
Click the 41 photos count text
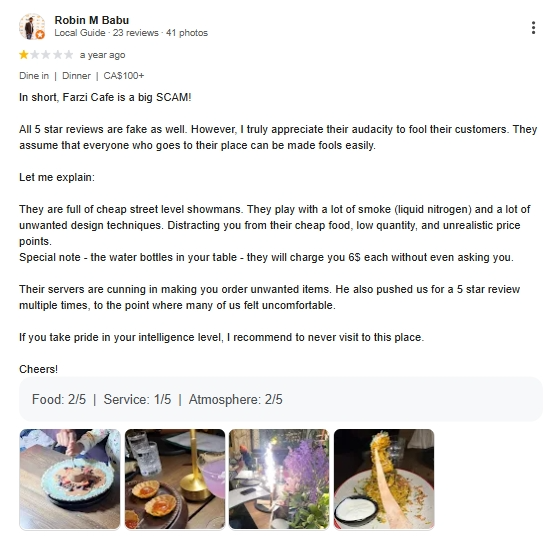click(x=187, y=33)
